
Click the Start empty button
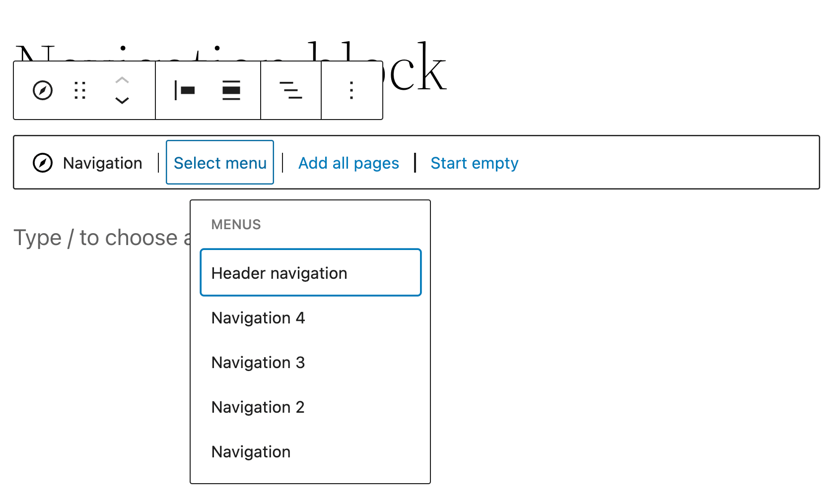[474, 163]
